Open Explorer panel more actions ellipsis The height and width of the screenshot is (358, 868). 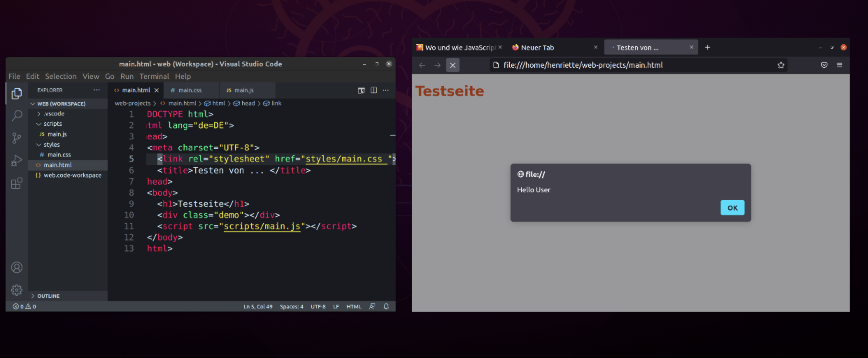tap(97, 90)
